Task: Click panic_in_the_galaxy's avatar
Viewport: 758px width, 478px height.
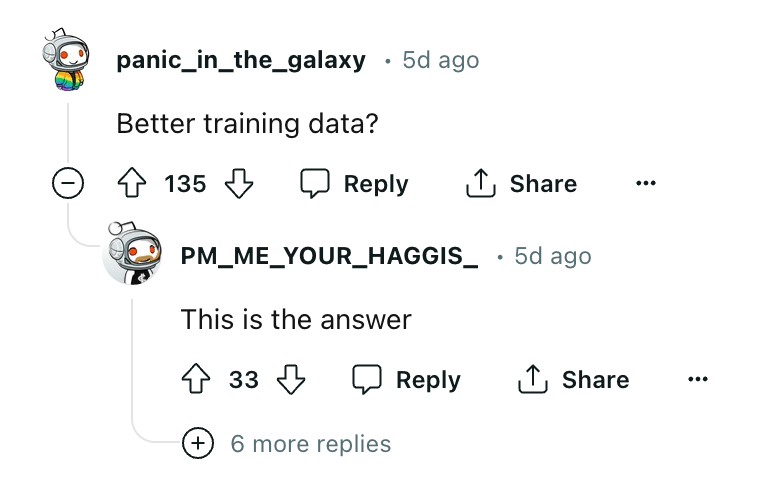Action: pos(68,62)
